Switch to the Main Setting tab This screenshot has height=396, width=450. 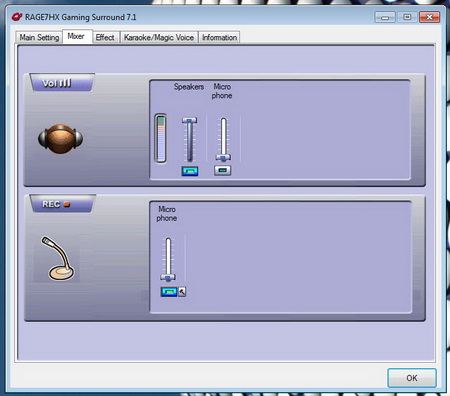pos(39,37)
